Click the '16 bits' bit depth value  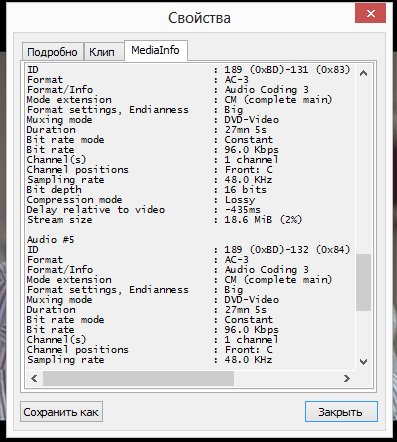tap(245, 190)
